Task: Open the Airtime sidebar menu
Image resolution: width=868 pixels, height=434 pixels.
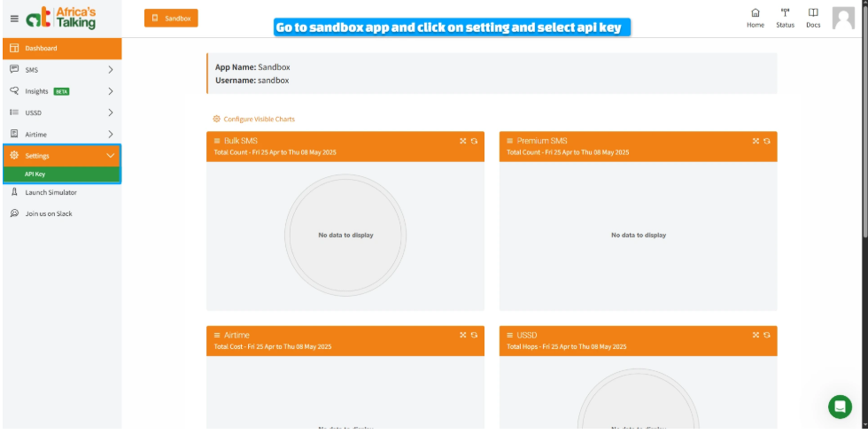Action: click(62, 134)
